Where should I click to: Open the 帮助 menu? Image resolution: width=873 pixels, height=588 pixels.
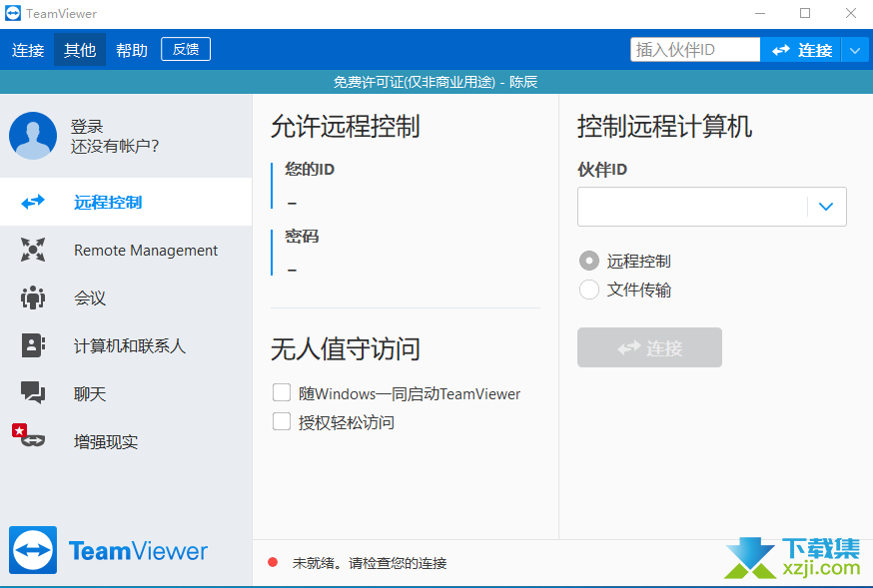point(132,50)
